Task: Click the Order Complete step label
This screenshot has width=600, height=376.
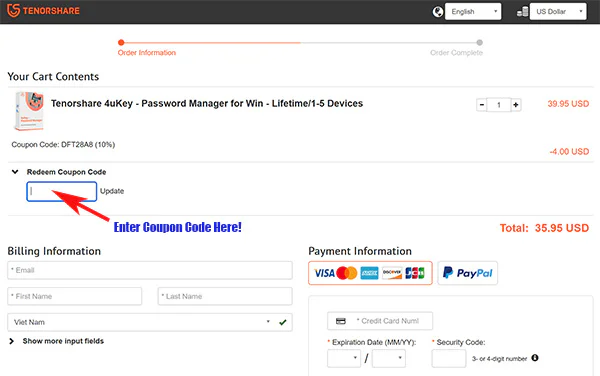Action: pyautogui.click(x=456, y=53)
